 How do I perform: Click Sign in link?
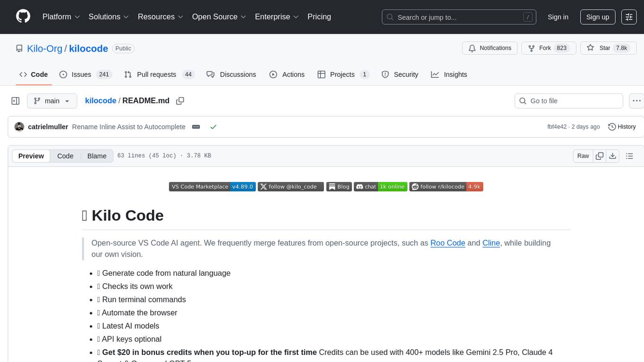click(x=558, y=17)
